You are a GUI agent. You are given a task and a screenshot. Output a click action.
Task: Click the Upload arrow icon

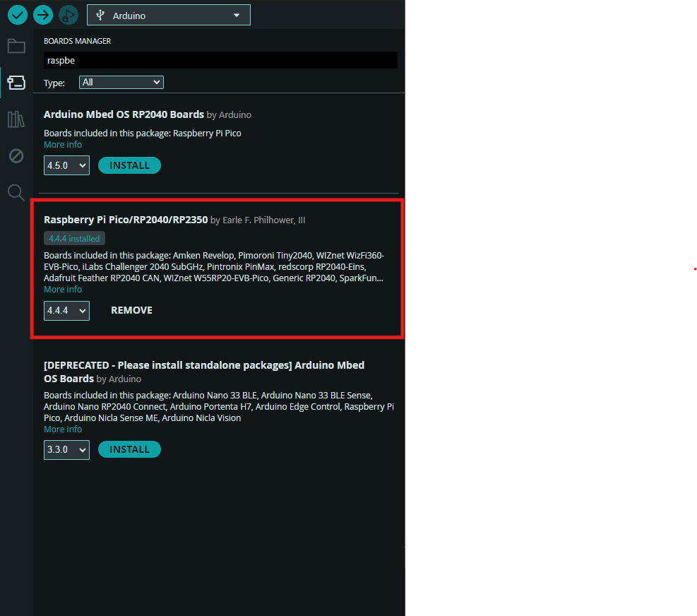click(x=43, y=14)
